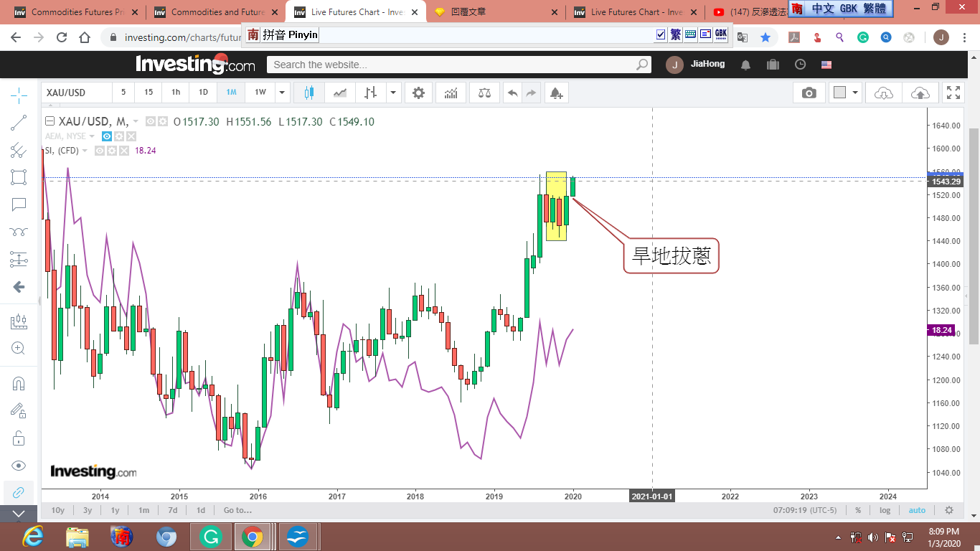
Task: Remove the SI, (CFD) series
Action: (124, 151)
